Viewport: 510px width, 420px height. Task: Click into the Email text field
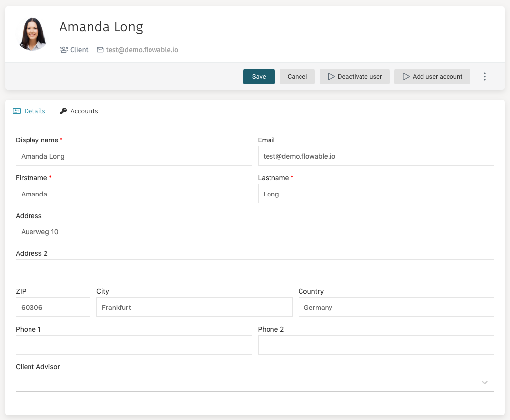point(376,156)
